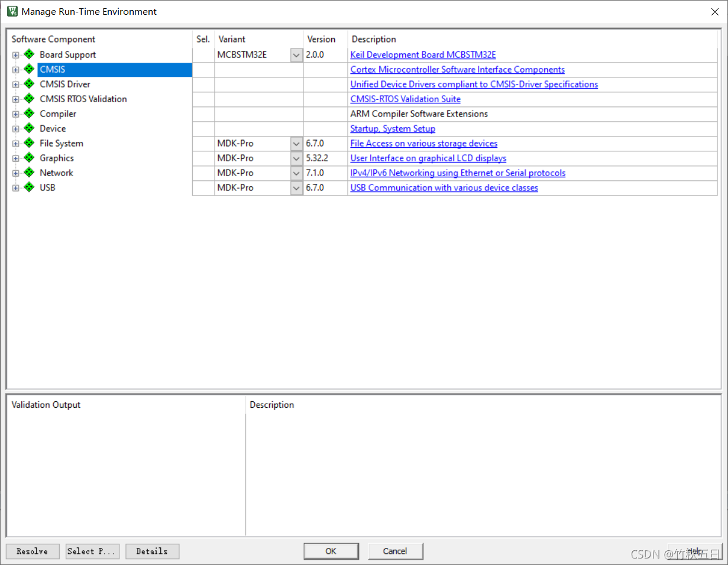Image resolution: width=728 pixels, height=565 pixels.
Task: Open the Startup, System Setup link
Action: [x=393, y=129]
